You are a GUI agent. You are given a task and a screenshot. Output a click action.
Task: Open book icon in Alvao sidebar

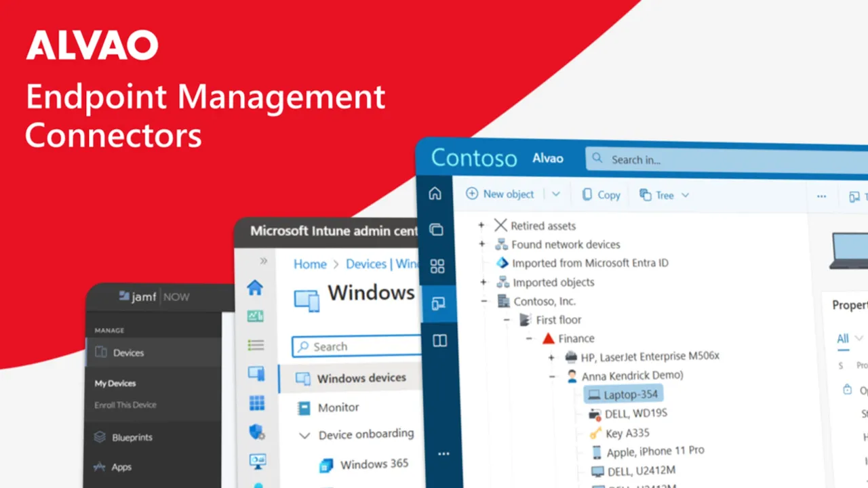pyautogui.click(x=440, y=341)
